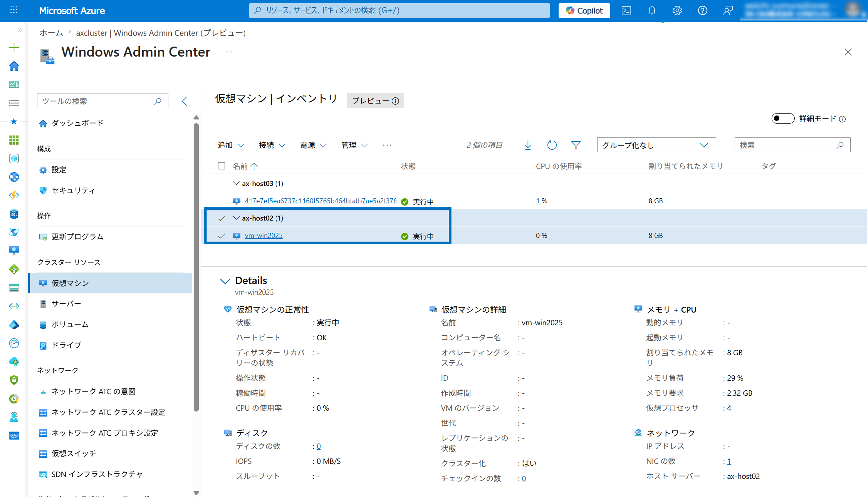Click the magnifier icon in the VM 検索 box

(840, 145)
